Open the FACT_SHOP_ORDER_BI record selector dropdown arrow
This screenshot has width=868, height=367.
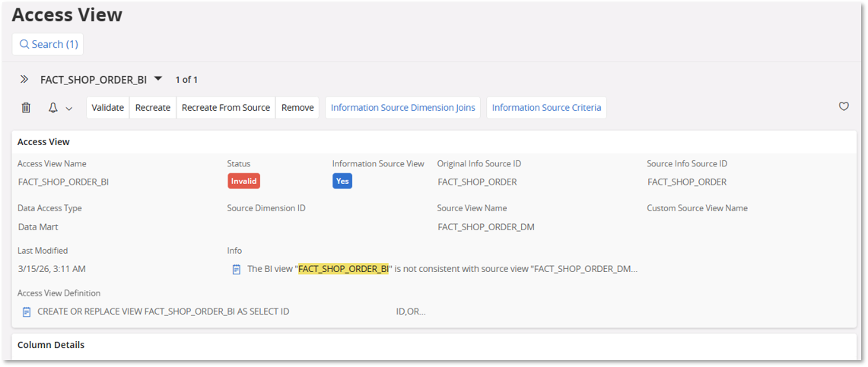(x=158, y=79)
